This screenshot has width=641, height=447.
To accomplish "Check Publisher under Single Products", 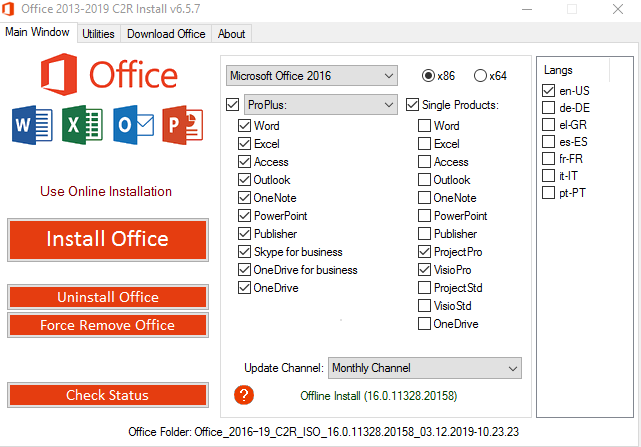I will point(424,234).
